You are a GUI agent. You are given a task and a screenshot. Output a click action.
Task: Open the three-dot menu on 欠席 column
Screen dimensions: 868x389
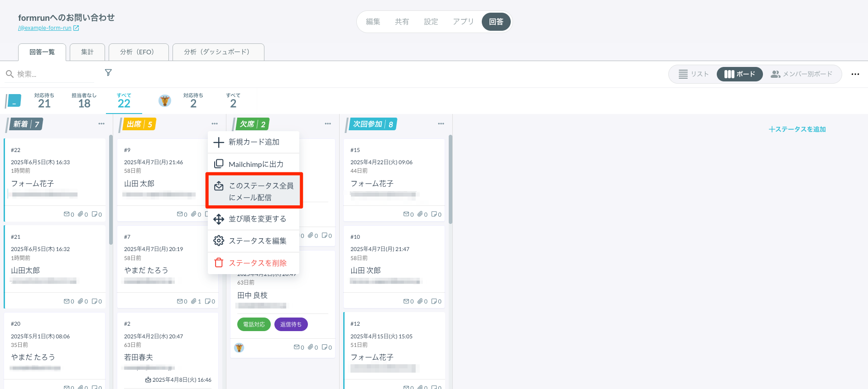[328, 123]
